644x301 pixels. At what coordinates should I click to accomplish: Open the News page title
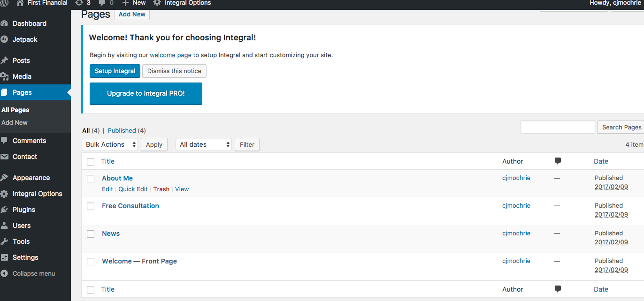pos(111,233)
